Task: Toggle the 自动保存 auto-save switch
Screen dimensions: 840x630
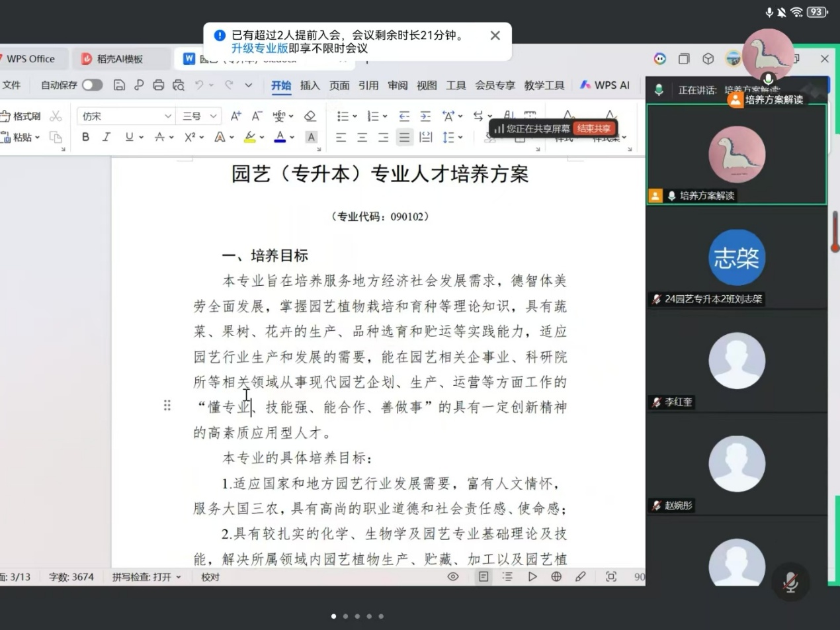Action: coord(92,85)
